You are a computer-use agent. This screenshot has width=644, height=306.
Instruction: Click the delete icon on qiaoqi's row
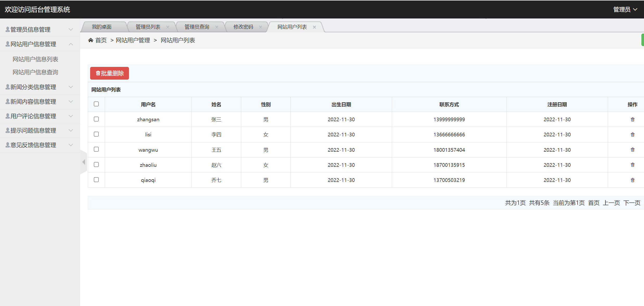[x=633, y=180]
